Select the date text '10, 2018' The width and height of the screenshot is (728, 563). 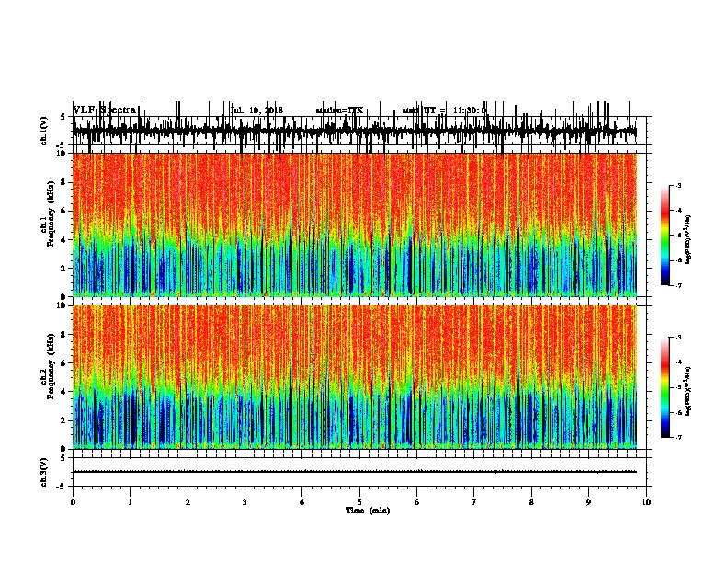pos(266,110)
